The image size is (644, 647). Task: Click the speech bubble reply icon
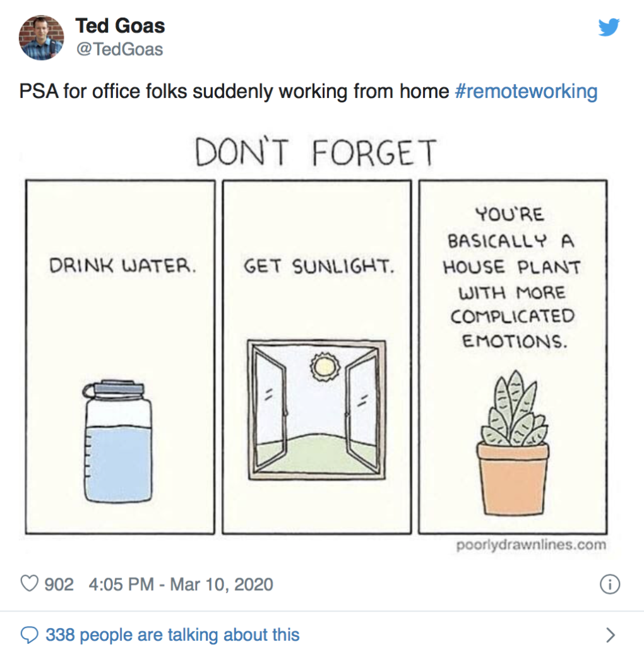point(29,634)
